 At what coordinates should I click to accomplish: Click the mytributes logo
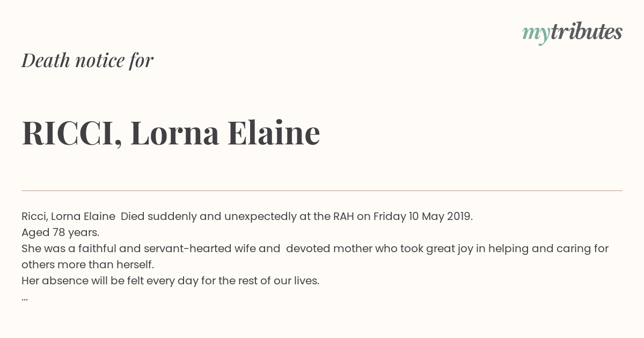572,33
